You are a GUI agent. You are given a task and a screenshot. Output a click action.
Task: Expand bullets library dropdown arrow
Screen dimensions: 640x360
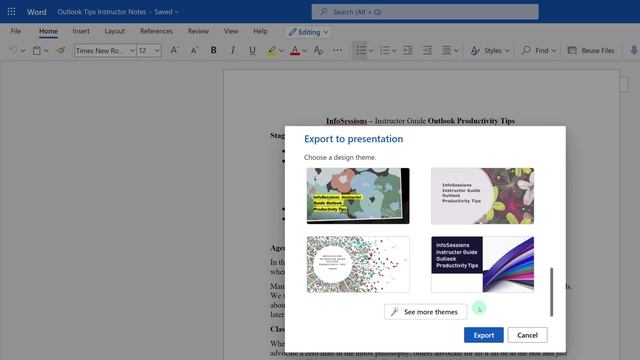(371, 51)
